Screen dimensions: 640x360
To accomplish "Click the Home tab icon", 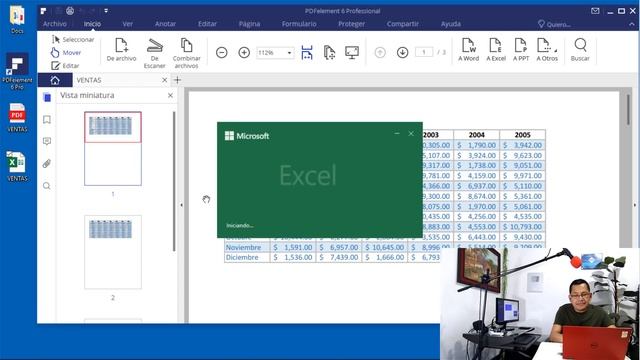I will pos(55,80).
